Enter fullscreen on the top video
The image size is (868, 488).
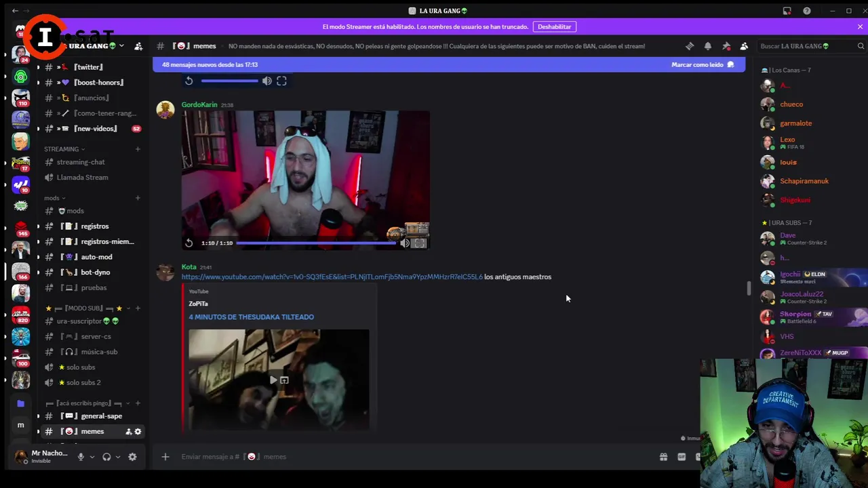281,81
